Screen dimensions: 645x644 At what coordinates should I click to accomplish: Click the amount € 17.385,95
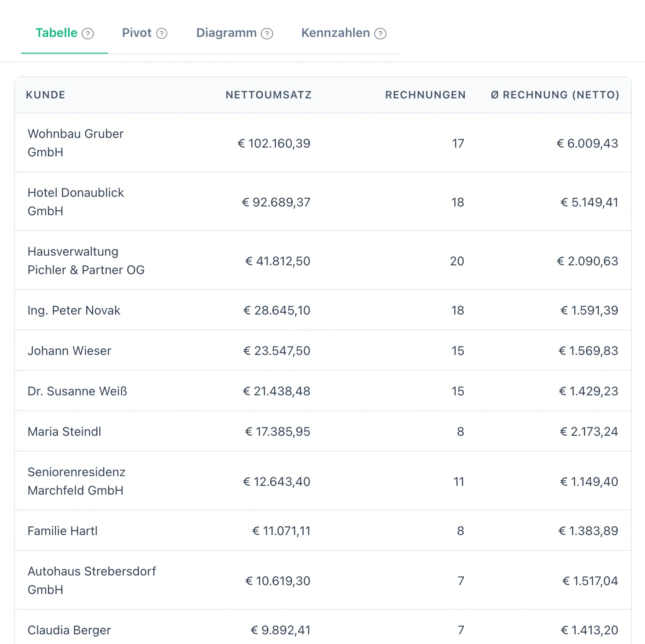(x=278, y=431)
